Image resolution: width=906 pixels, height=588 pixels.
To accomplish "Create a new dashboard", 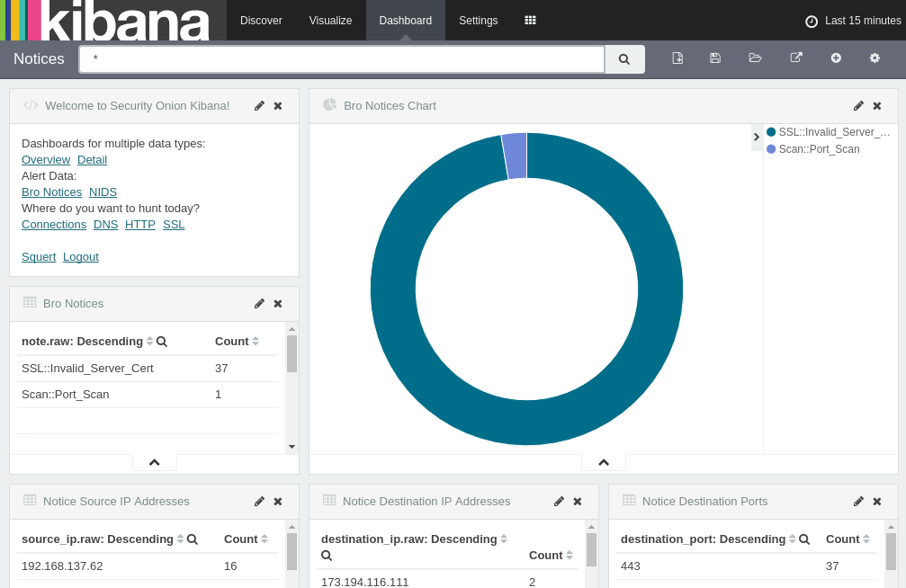I will 677,58.
